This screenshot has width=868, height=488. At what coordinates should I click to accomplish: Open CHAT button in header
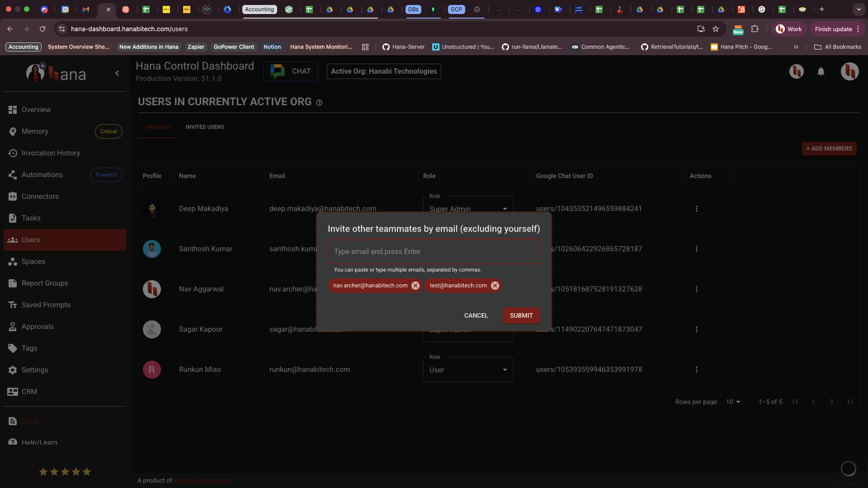290,71
